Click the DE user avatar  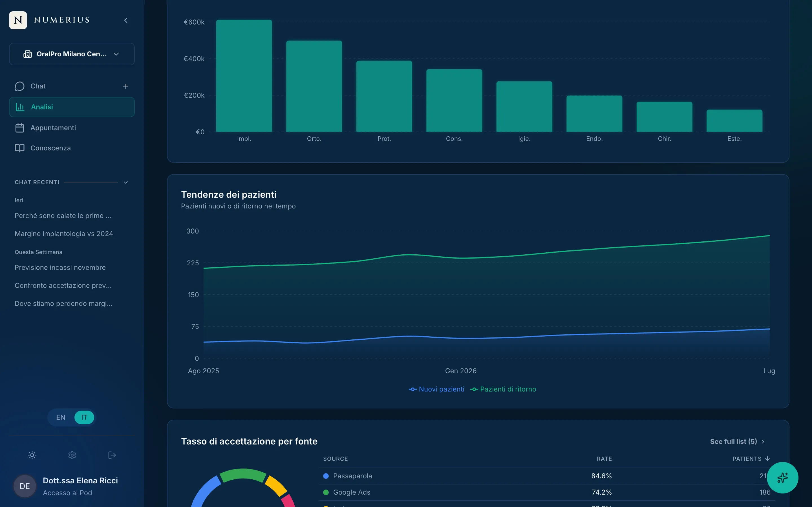click(x=25, y=486)
